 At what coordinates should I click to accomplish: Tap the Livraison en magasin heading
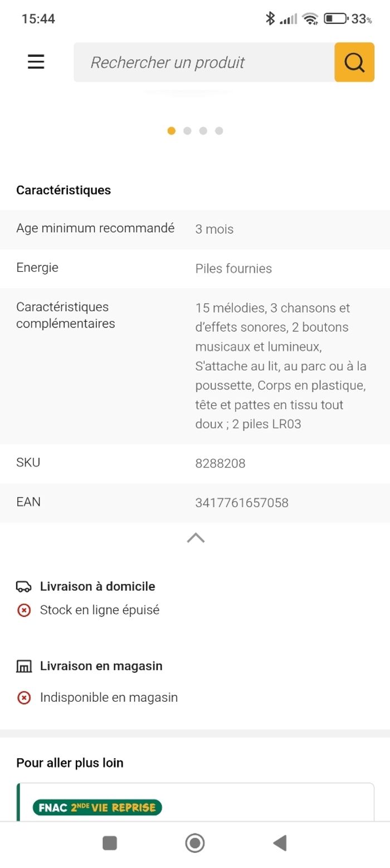pyautogui.click(x=101, y=666)
